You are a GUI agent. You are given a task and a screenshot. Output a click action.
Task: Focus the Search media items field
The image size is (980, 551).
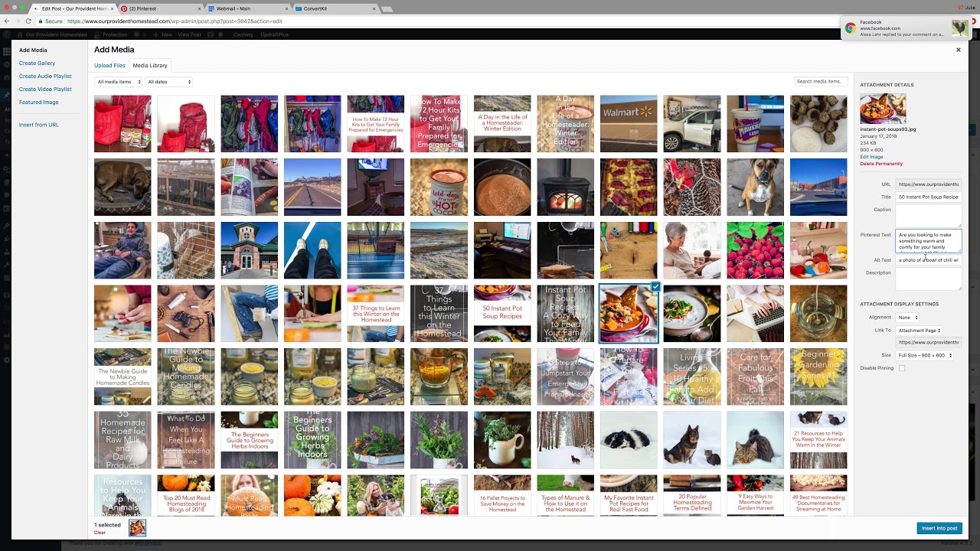pyautogui.click(x=821, y=81)
